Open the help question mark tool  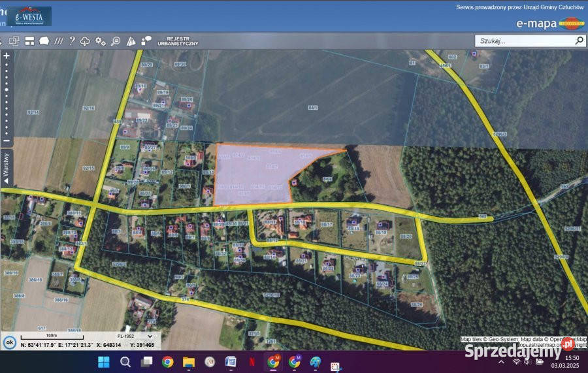coord(72,41)
